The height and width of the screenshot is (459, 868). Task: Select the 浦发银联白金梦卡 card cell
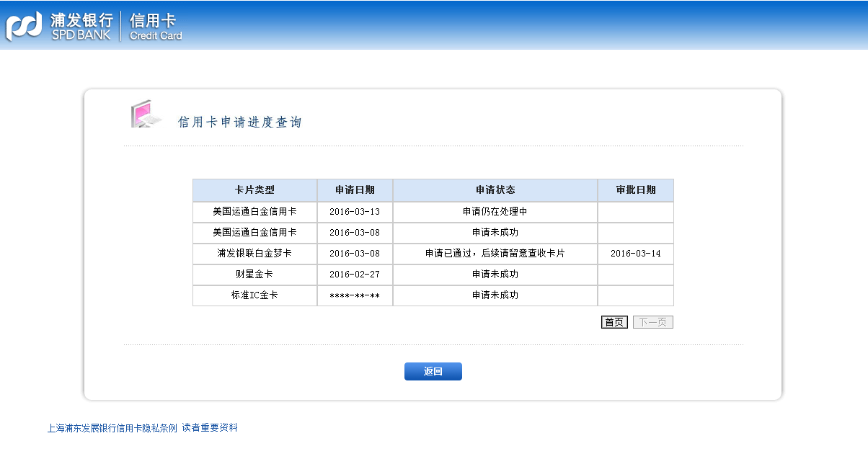point(254,254)
